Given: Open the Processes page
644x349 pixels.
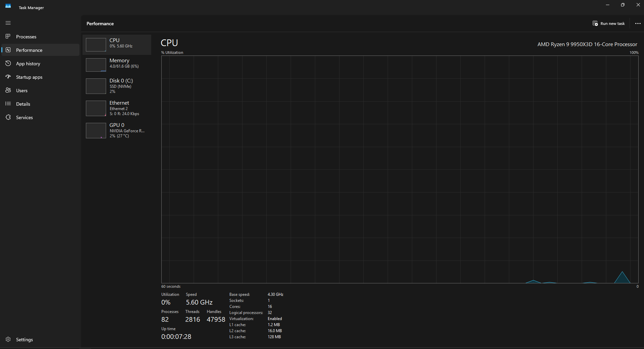Looking at the screenshot, I should pyautogui.click(x=40, y=36).
